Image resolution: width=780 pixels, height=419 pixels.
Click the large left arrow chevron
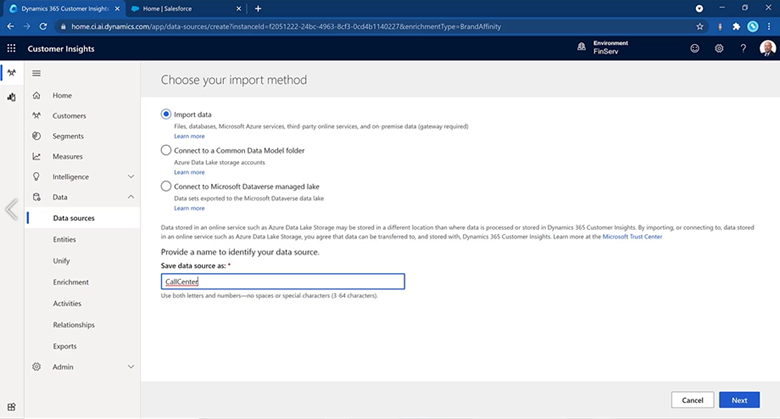pyautogui.click(x=11, y=209)
